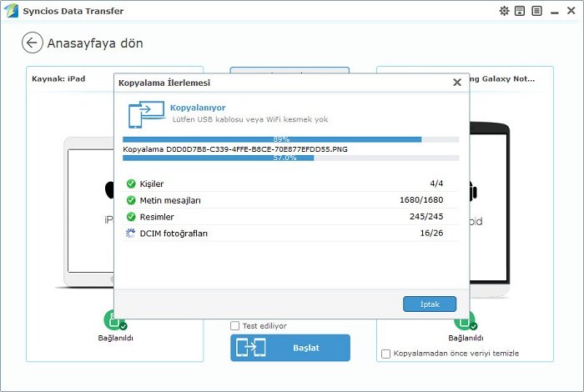Click the USB cable warning text
Screen dimensions: 584x392
click(x=250, y=119)
